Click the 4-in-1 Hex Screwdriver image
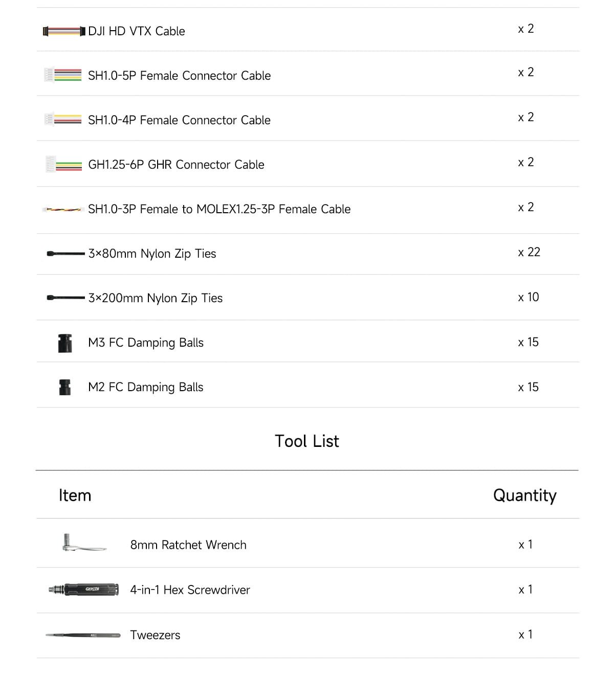 click(83, 590)
